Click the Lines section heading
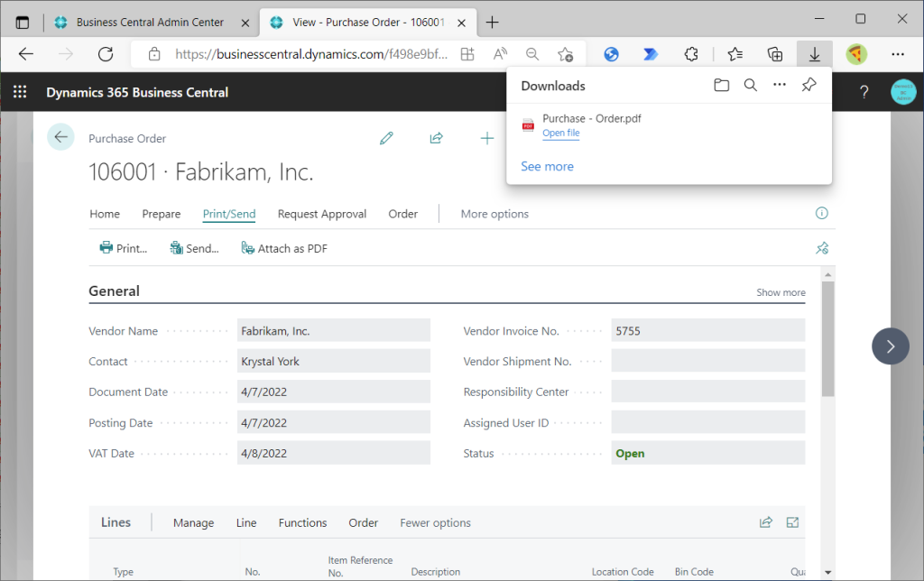Image resolution: width=924 pixels, height=581 pixels. tap(116, 522)
